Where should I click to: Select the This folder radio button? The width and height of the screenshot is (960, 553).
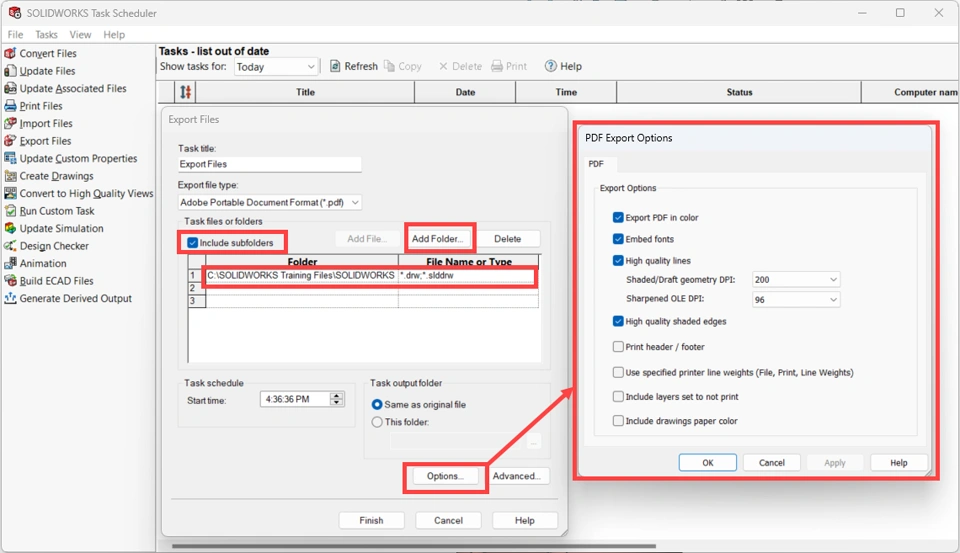point(377,422)
